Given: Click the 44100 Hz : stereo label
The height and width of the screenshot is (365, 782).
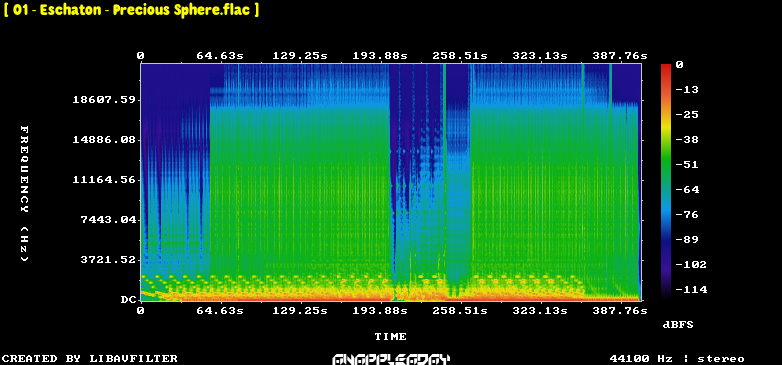Looking at the screenshot, I should [677, 359].
